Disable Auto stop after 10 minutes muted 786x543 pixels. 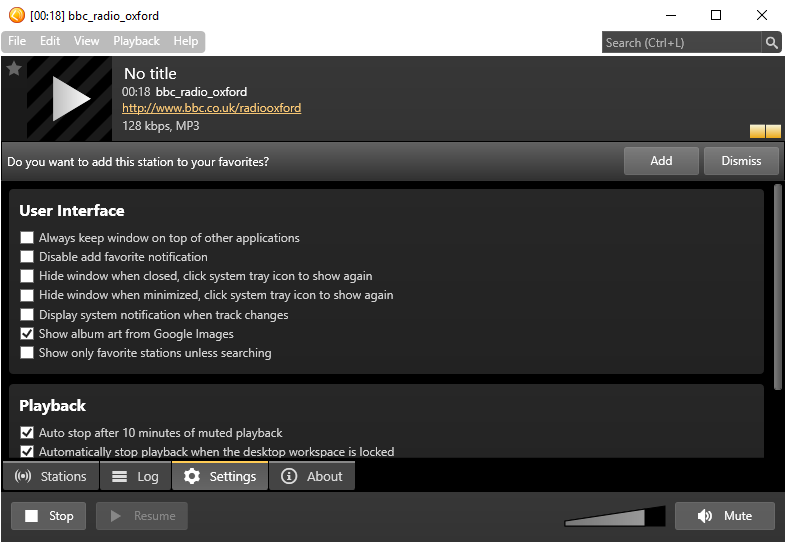pos(27,433)
